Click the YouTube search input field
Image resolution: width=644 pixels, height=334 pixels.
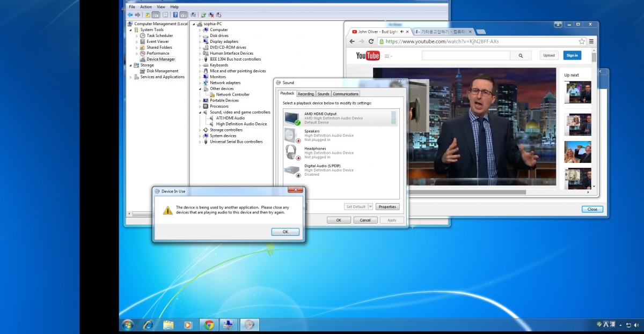coord(465,55)
